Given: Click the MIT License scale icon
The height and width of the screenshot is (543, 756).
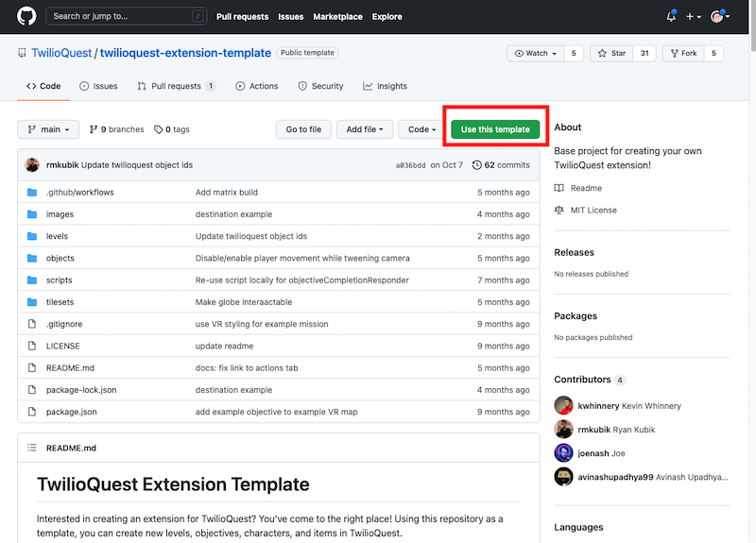Looking at the screenshot, I should [x=559, y=210].
